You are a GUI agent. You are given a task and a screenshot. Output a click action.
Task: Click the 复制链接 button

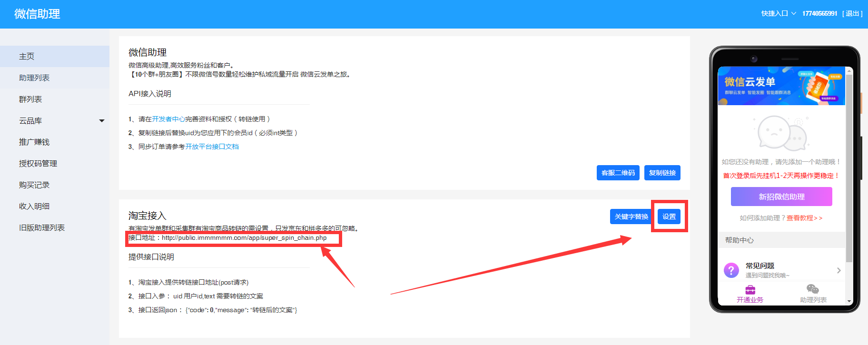(x=662, y=173)
